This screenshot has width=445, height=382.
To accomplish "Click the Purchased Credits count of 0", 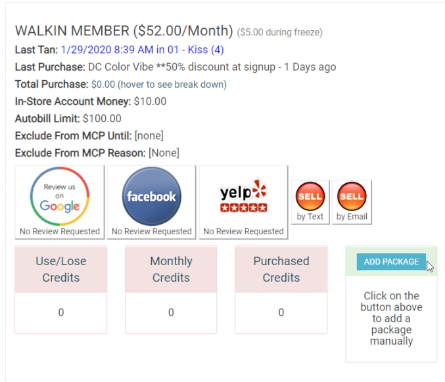I will click(x=281, y=312).
